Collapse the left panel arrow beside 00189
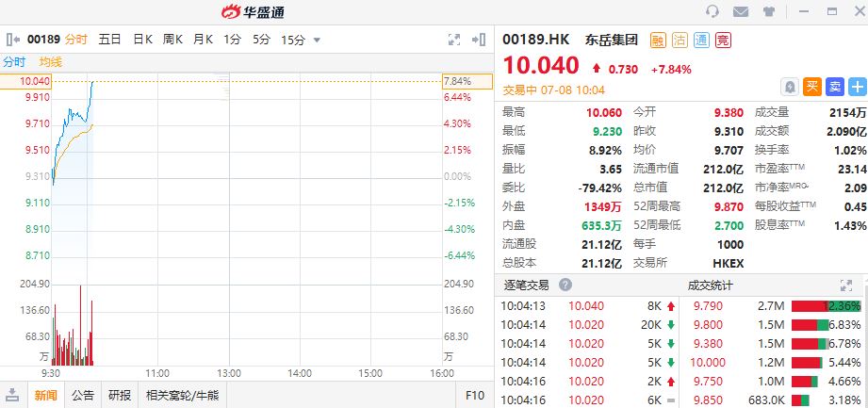The width and height of the screenshot is (868, 408). point(13,40)
